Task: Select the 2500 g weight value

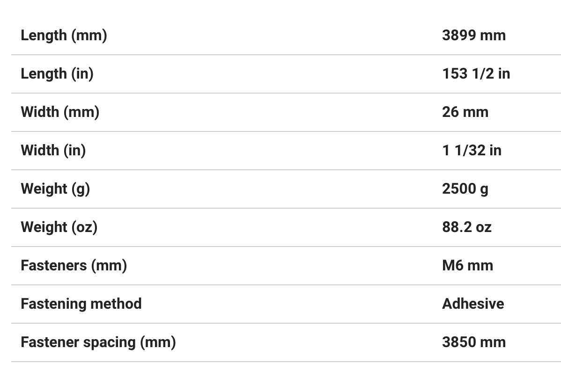Action: [x=465, y=189]
